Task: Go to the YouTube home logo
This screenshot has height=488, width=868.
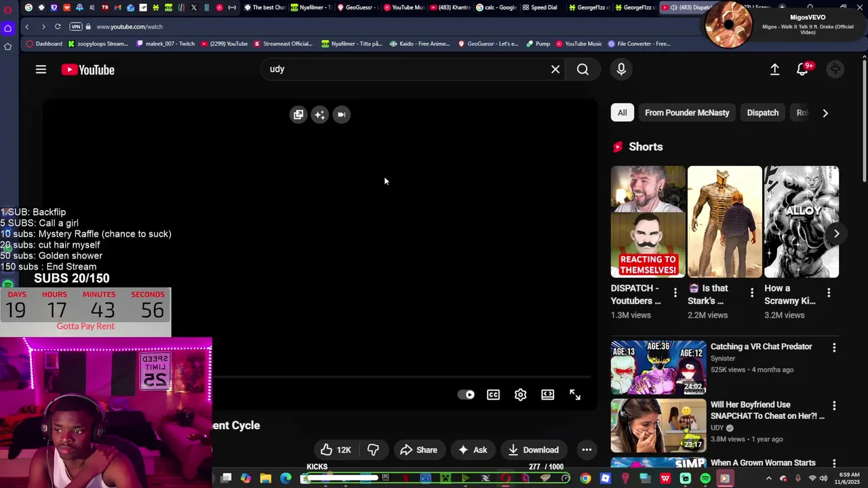Action: (88, 69)
